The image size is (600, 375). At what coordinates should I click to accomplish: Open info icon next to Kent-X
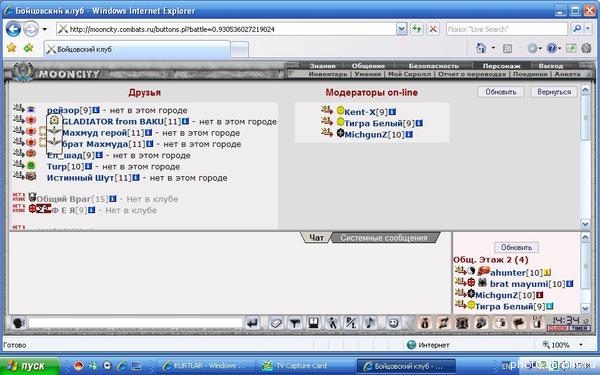tap(392, 112)
